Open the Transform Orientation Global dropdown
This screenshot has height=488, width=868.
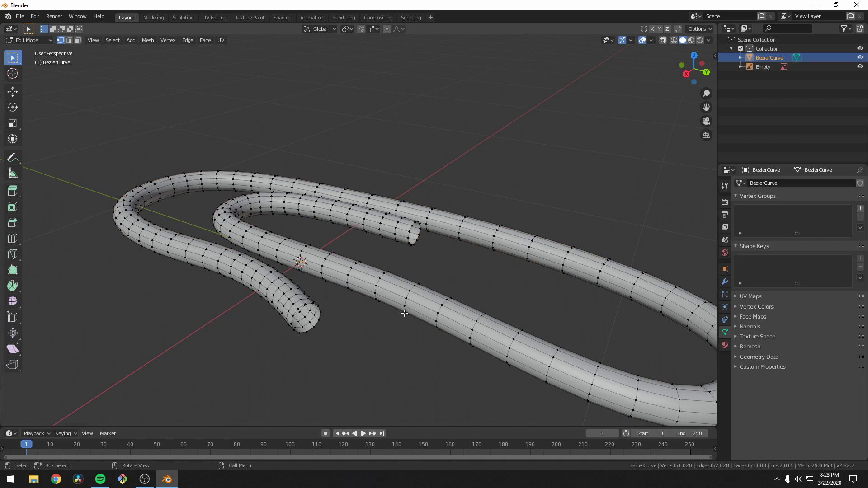point(320,28)
